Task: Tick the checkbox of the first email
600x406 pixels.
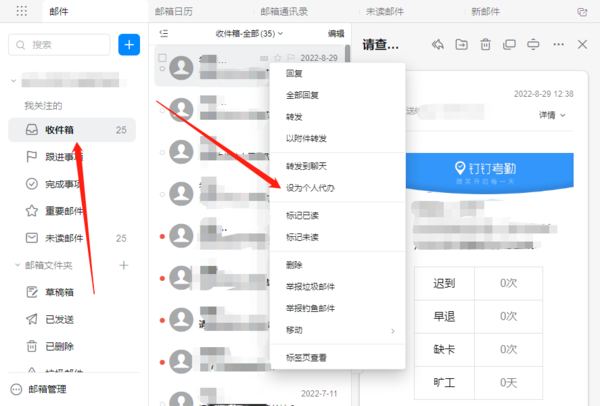Action: pos(162,58)
